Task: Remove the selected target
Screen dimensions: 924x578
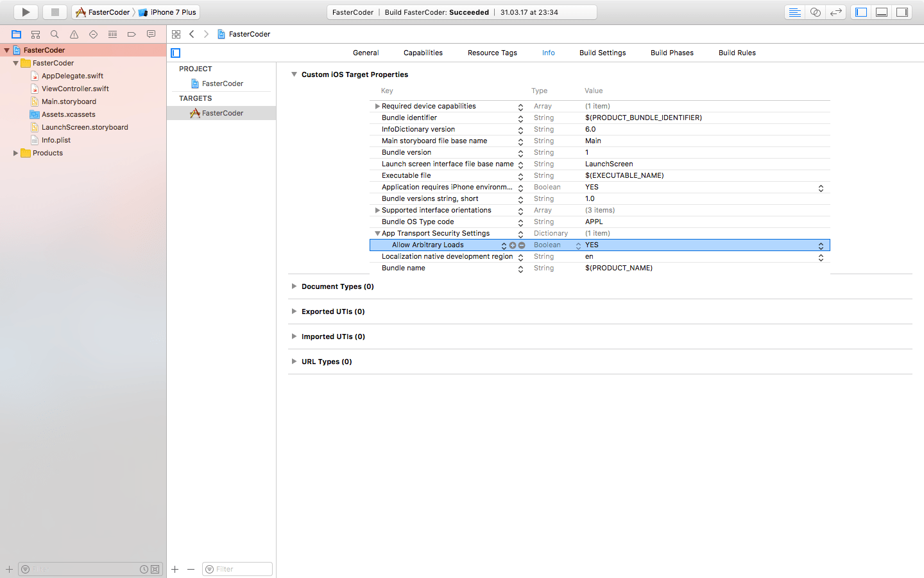Action: click(191, 569)
